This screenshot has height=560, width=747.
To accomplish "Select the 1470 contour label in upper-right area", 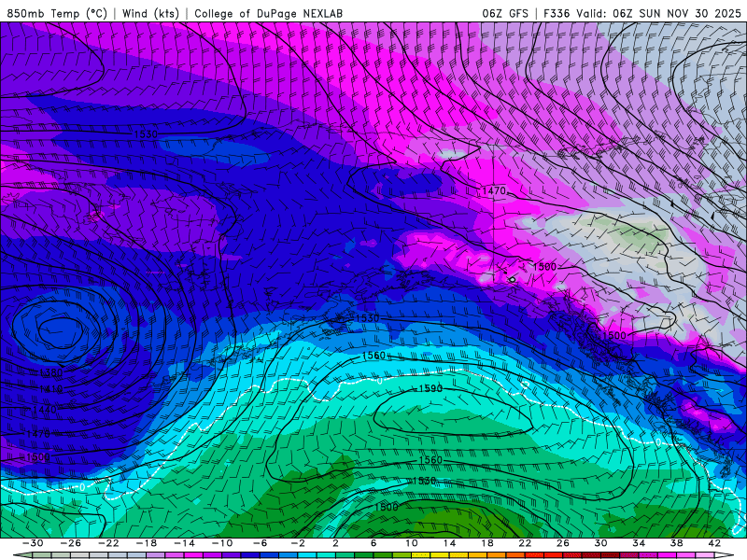I will point(494,191).
